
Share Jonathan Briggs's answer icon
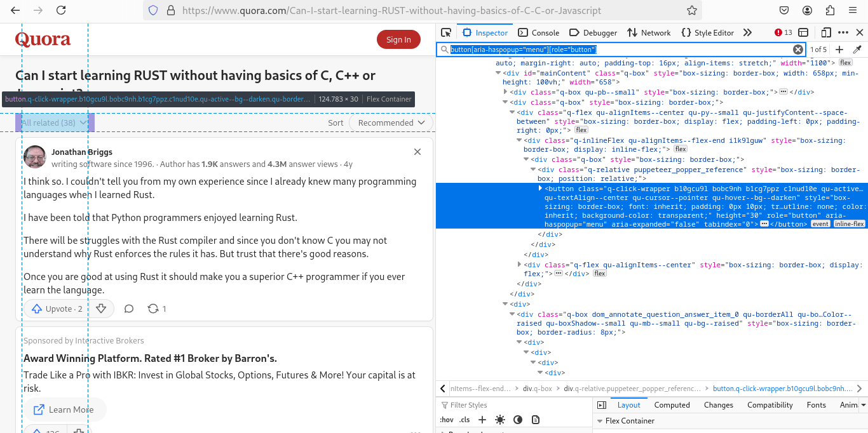[153, 309]
